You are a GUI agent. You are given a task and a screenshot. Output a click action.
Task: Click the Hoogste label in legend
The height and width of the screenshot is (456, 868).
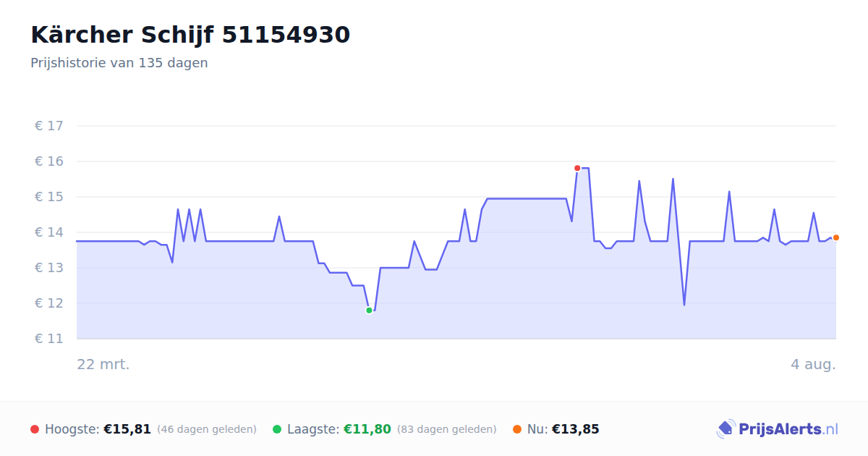[72, 429]
